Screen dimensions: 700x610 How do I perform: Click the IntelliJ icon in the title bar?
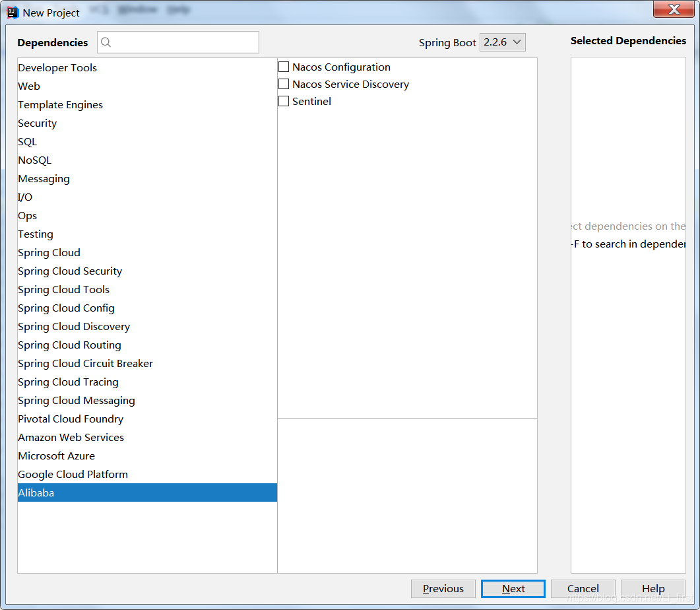13,13
